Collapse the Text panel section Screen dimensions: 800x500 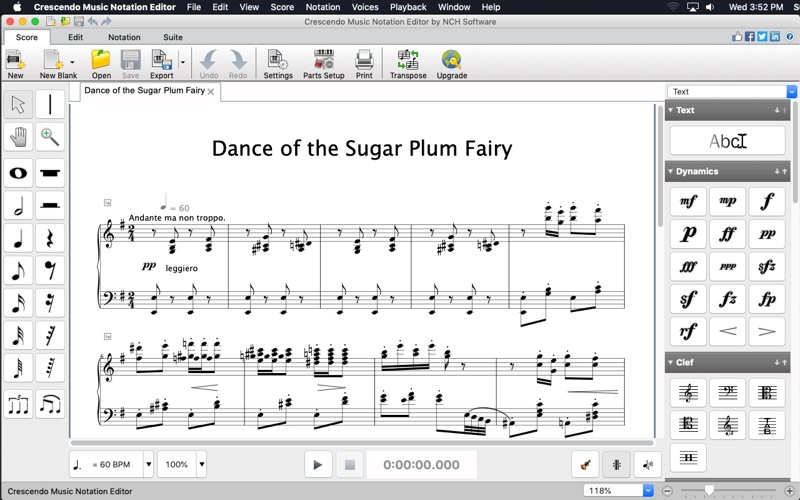[x=670, y=110]
